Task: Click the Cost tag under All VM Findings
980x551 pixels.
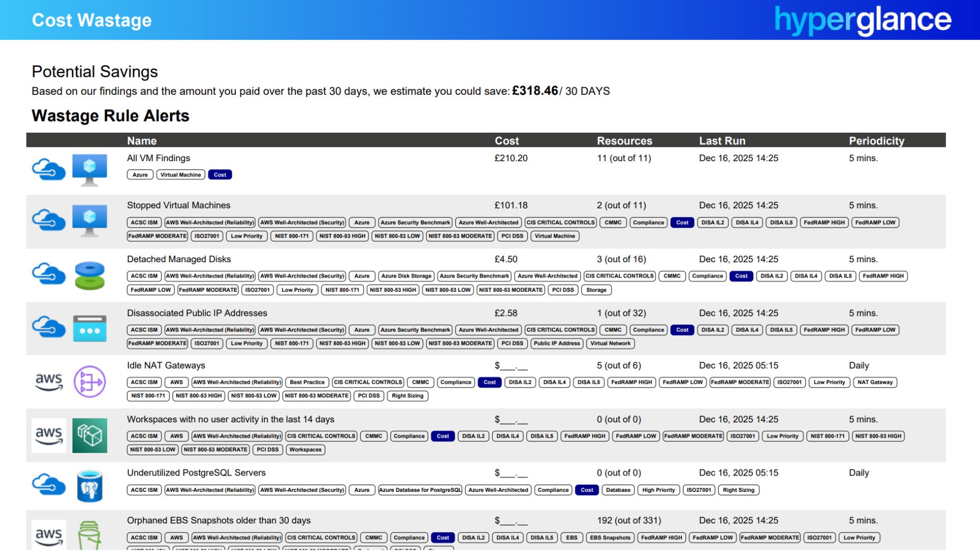Action: point(220,175)
